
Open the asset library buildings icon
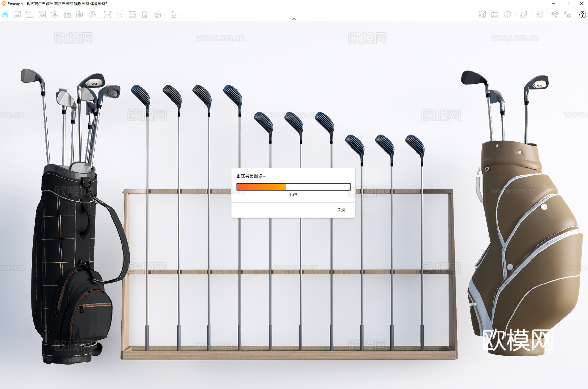(x=67, y=15)
